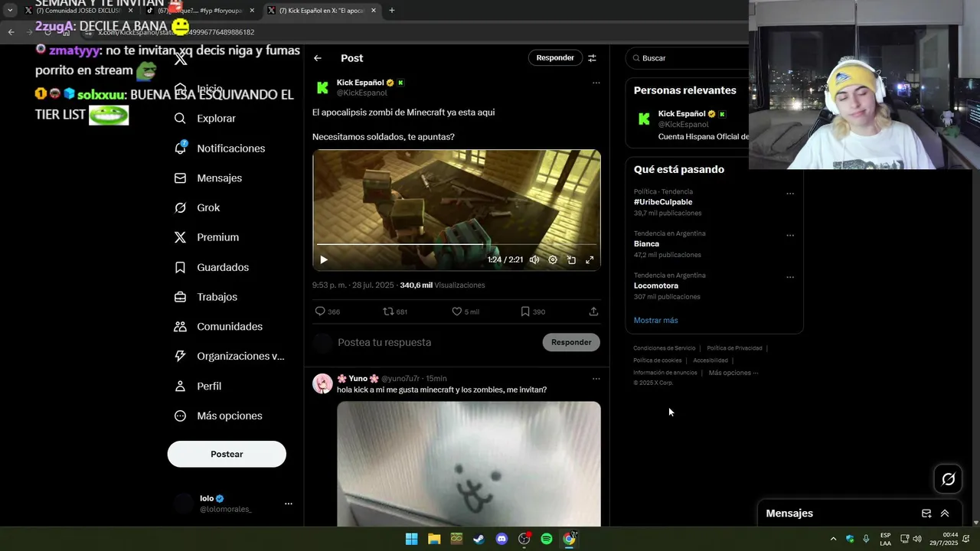
Task: Repost the post showing 681 reposts
Action: coord(395,311)
